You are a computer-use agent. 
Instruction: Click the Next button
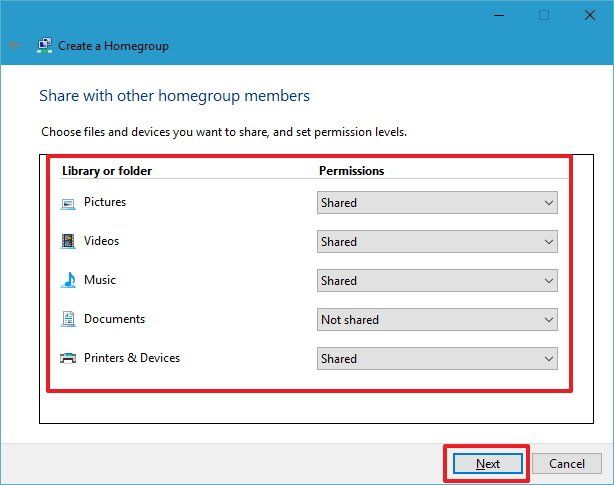click(488, 464)
